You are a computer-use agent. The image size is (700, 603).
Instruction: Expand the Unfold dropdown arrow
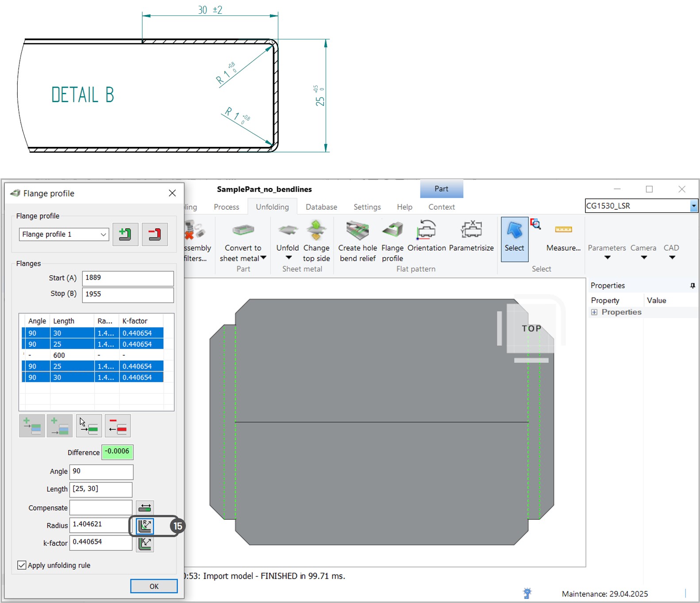(x=288, y=258)
